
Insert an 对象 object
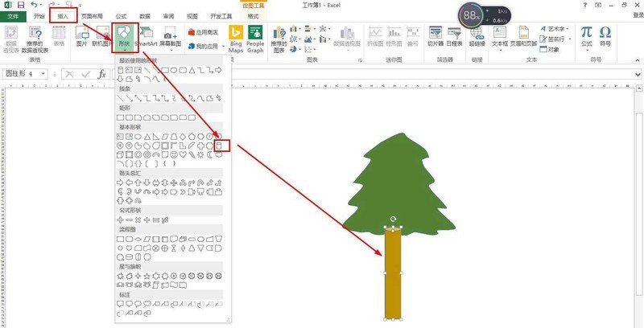550,49
